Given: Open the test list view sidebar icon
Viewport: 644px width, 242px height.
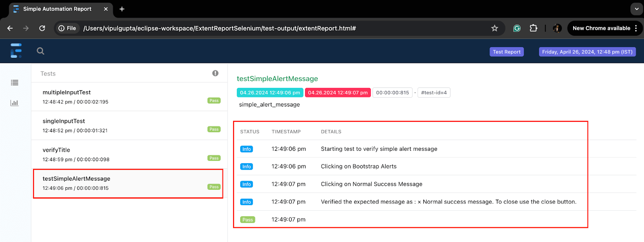Looking at the screenshot, I should pyautogui.click(x=14, y=83).
